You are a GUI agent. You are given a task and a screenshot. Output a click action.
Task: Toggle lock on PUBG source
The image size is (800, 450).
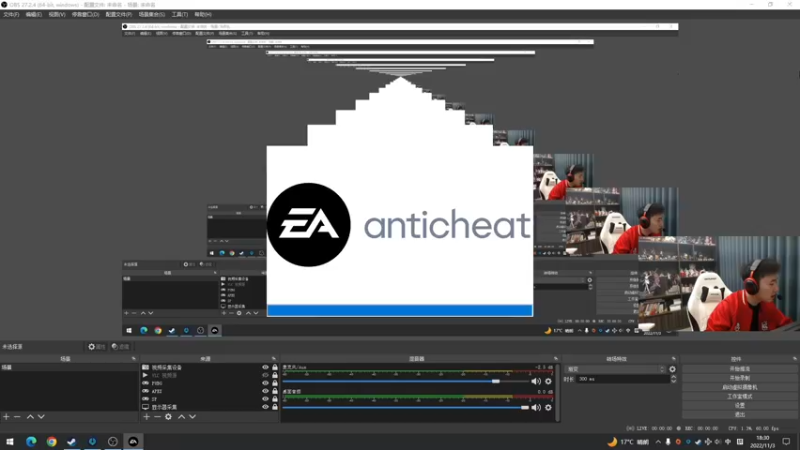tap(275, 383)
